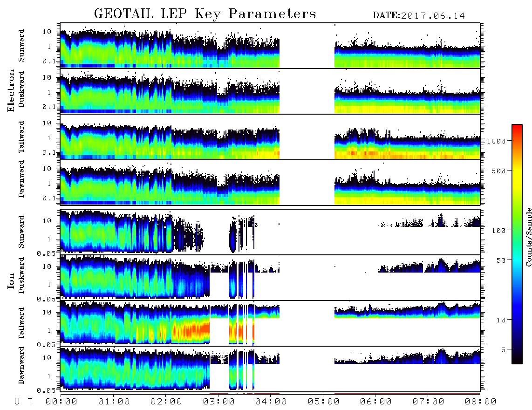Select the Ion Duskward spectrogram panel
532x410 pixels.
pyautogui.click(x=270, y=278)
